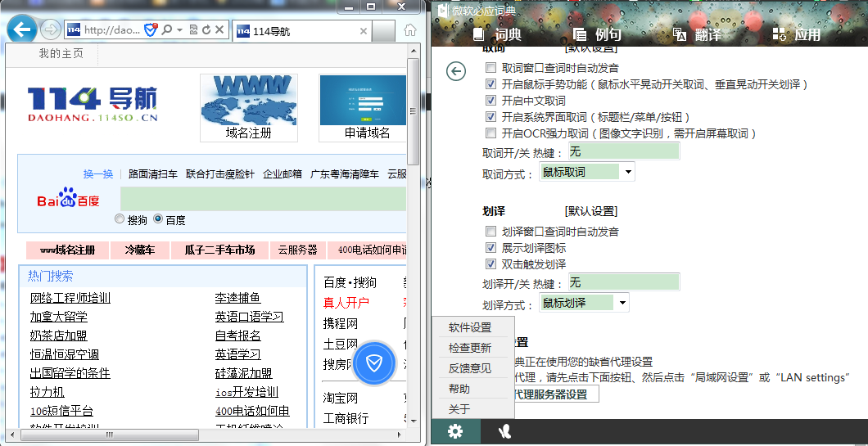Enable 开启OCR强力取词 checkbox

click(491, 133)
